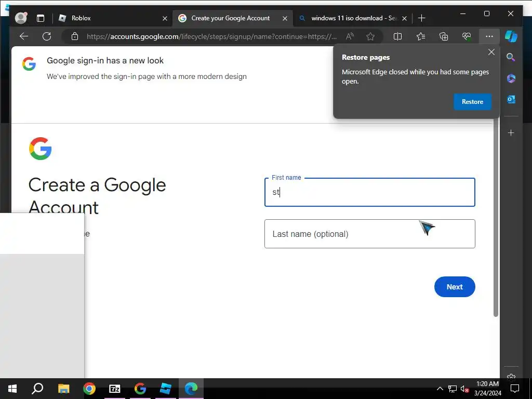Click the "Create a Google Account" heading
This screenshot has height=399, width=532.
pos(97,196)
